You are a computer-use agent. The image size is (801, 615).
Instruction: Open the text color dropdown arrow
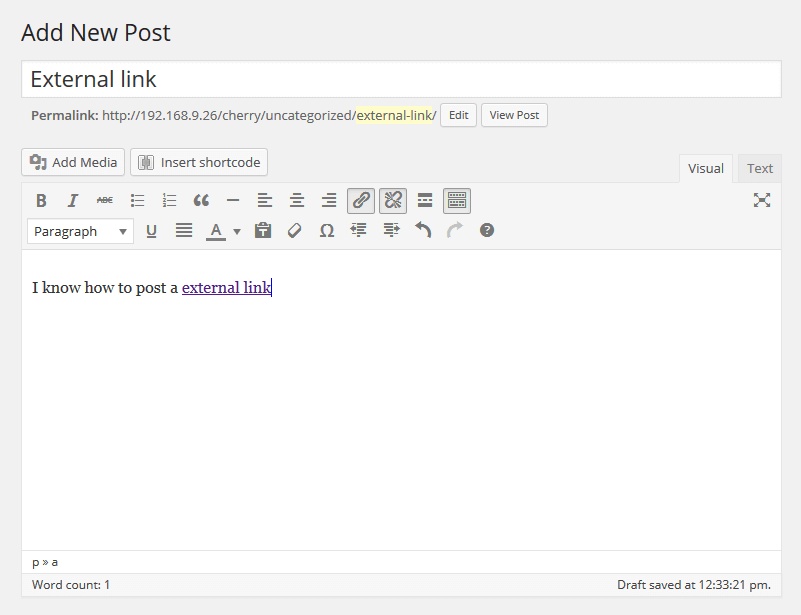click(236, 230)
